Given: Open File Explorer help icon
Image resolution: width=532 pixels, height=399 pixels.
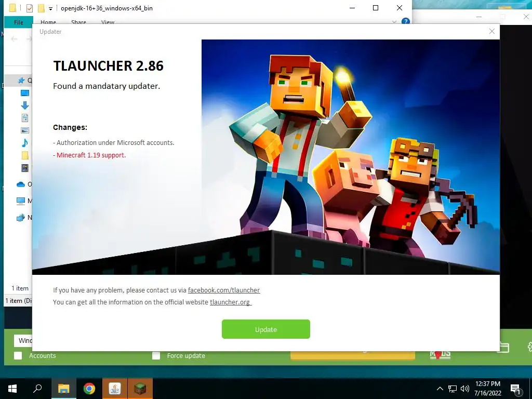Looking at the screenshot, I should click(x=405, y=21).
